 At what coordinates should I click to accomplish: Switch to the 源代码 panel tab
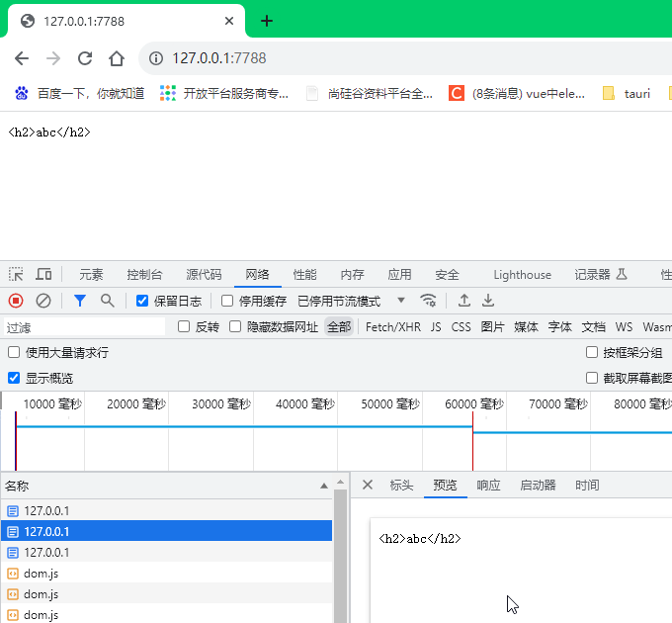point(204,274)
